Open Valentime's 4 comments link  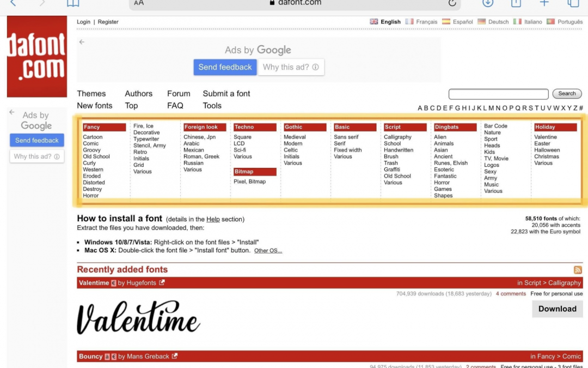click(x=511, y=294)
